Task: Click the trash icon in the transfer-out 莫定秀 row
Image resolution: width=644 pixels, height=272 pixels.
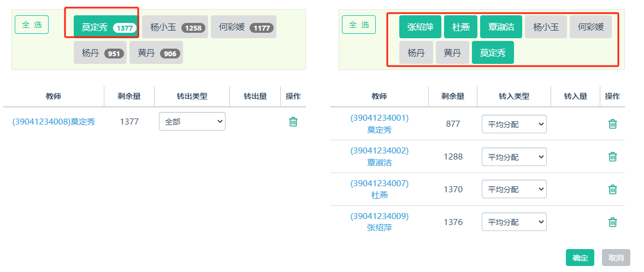Action: point(293,122)
